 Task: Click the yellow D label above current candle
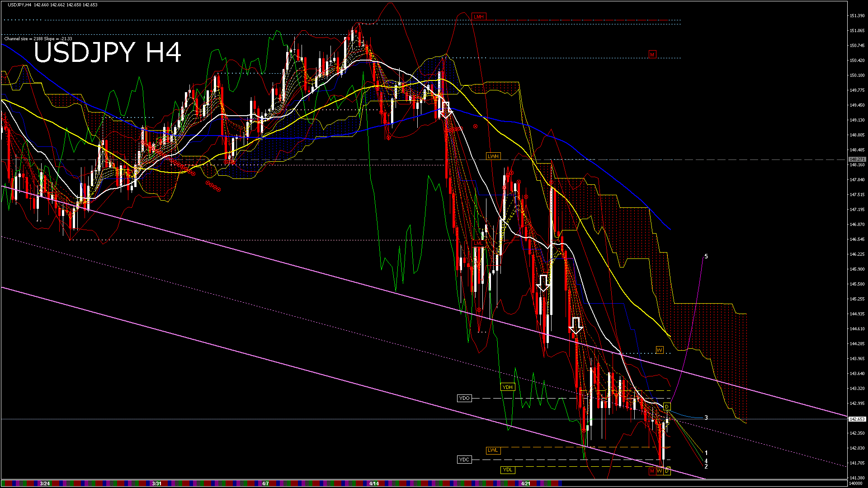667,407
